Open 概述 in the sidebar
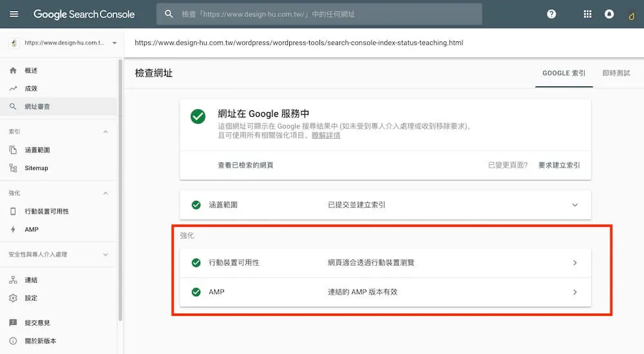This screenshot has height=354, width=644. point(31,70)
